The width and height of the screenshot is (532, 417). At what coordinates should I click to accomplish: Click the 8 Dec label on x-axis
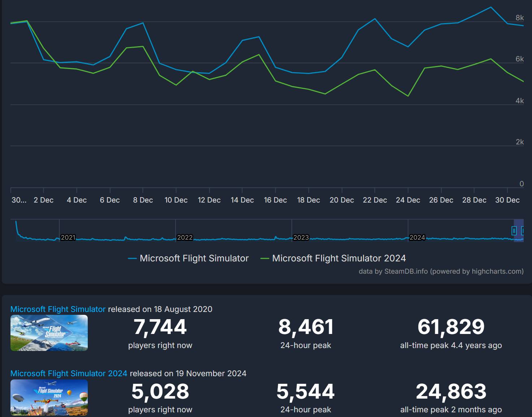143,200
